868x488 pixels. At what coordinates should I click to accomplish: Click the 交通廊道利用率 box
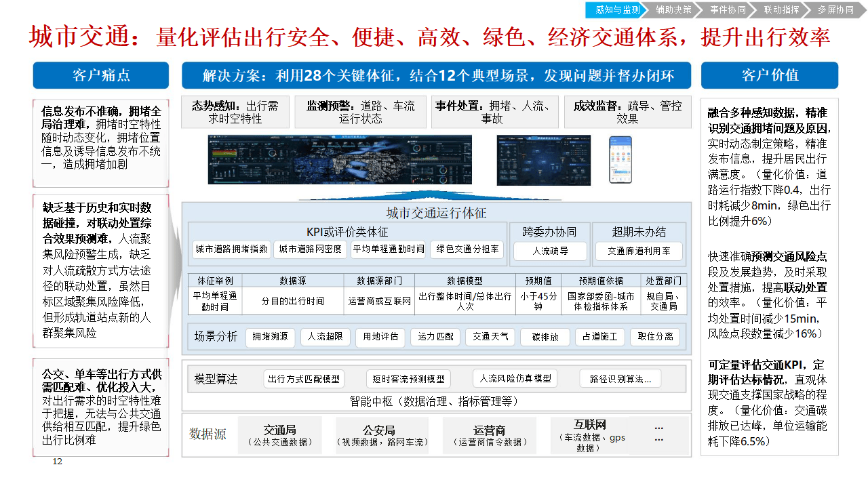tap(639, 251)
